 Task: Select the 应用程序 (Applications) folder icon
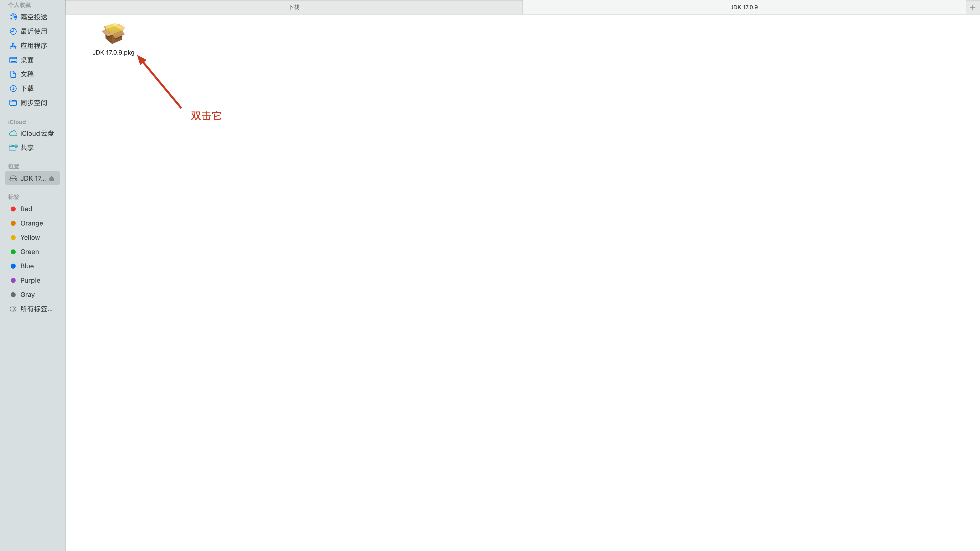pos(14,45)
